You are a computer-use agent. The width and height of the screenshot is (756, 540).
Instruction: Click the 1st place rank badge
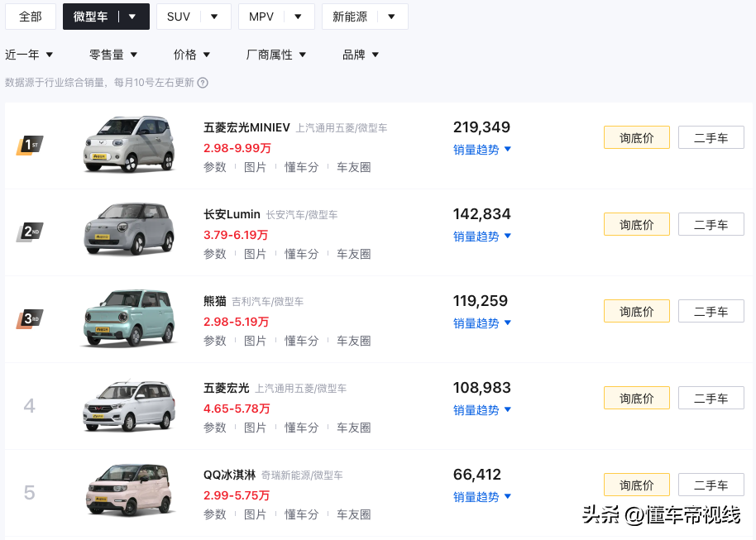[30, 146]
